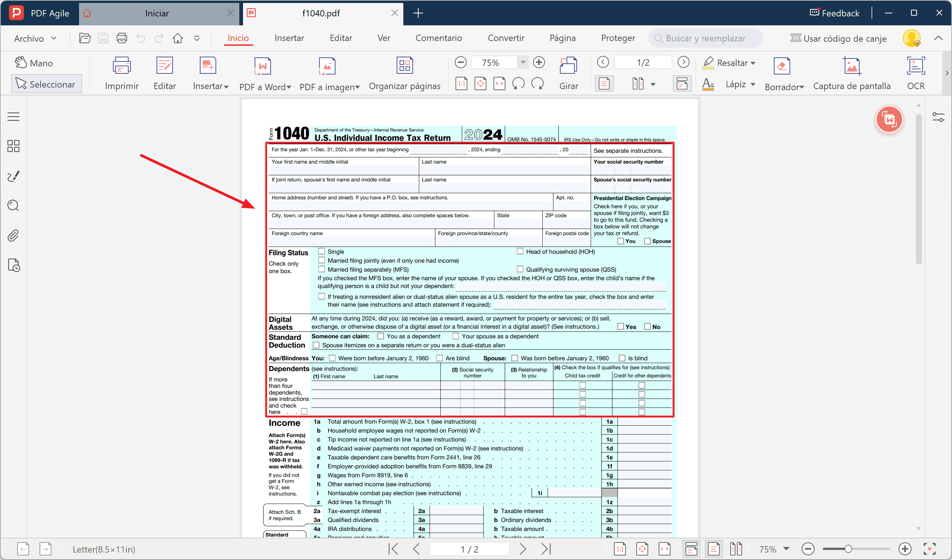Click the redo arrow icon

coord(159,38)
